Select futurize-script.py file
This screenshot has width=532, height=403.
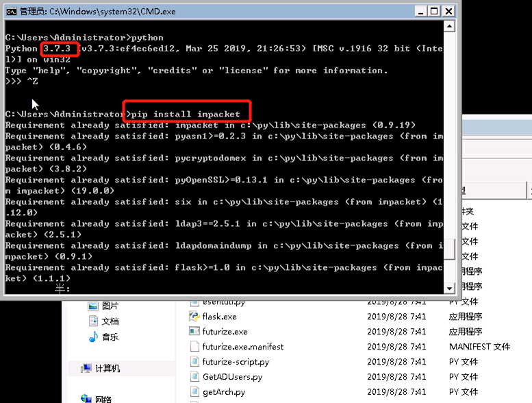(236, 362)
